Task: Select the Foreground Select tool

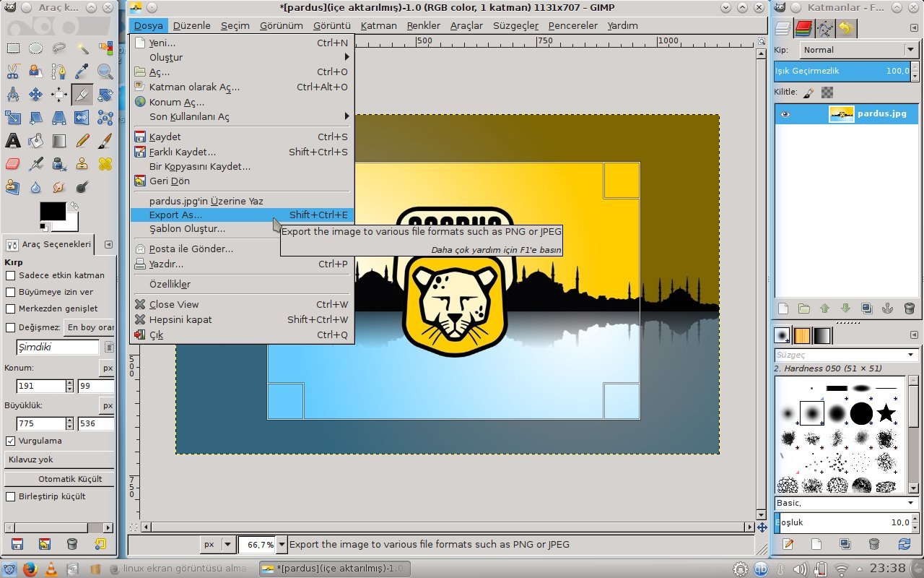Action: pos(36,72)
